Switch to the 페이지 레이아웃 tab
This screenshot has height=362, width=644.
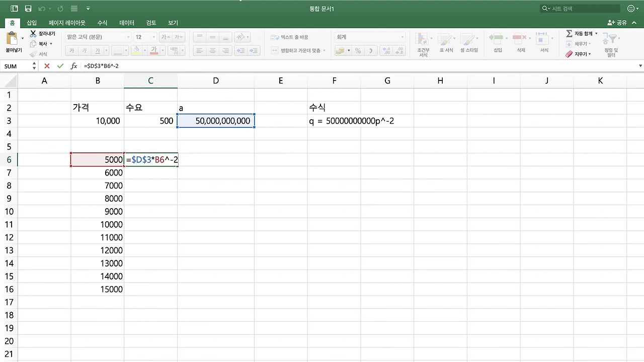point(67,23)
